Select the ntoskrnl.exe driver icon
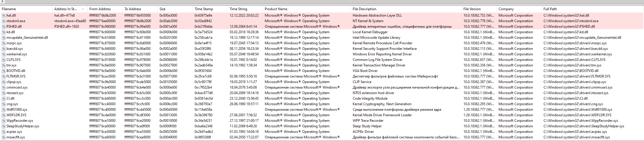Screen dimensions: 644x141 click(x=4, y=21)
